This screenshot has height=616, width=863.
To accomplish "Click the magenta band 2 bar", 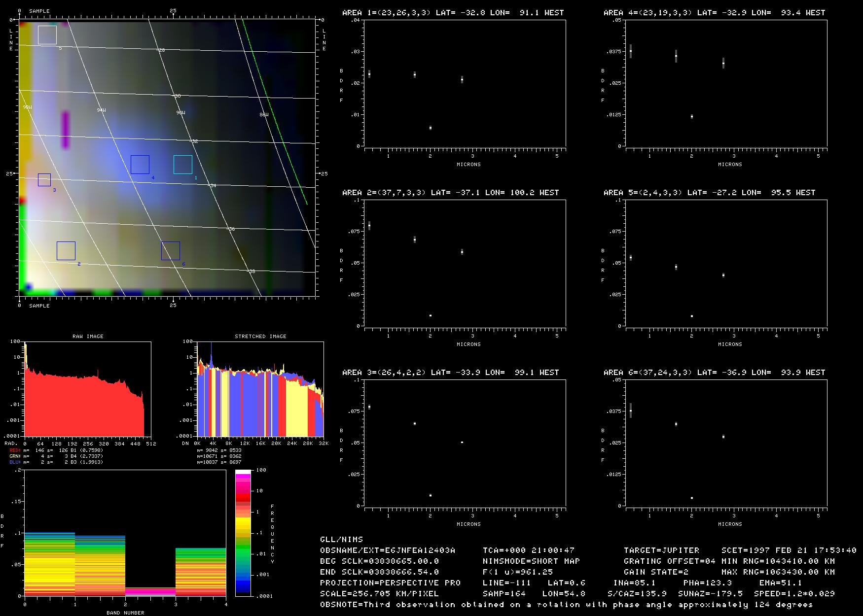I will (150, 591).
